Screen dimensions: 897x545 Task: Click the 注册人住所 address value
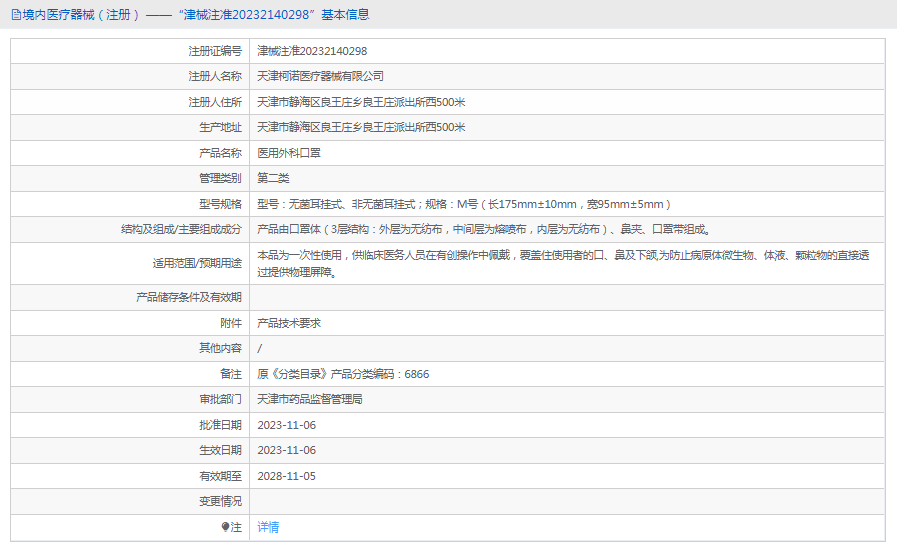[x=361, y=102]
